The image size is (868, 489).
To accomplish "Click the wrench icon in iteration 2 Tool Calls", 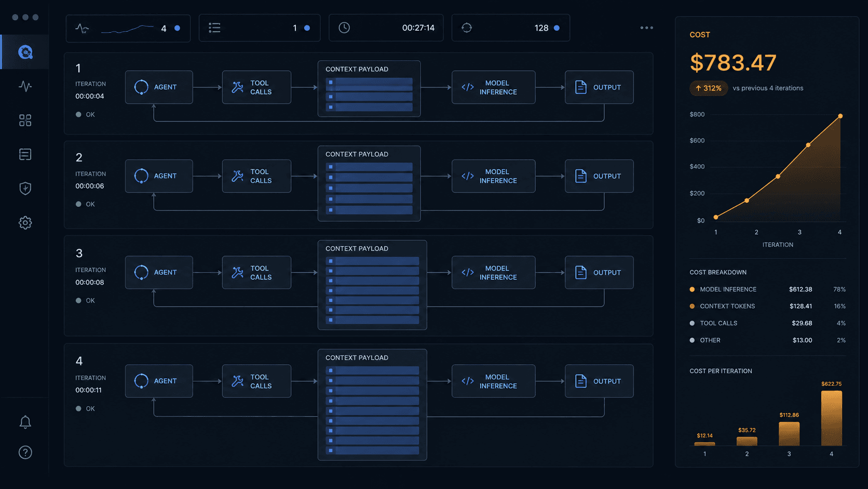I will click(x=238, y=176).
